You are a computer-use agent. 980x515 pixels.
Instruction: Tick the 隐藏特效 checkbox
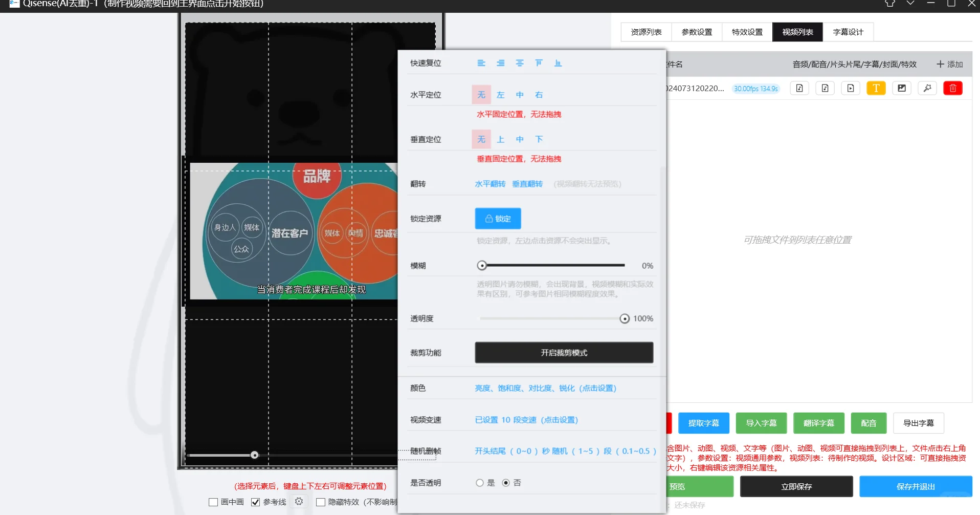[x=321, y=502]
